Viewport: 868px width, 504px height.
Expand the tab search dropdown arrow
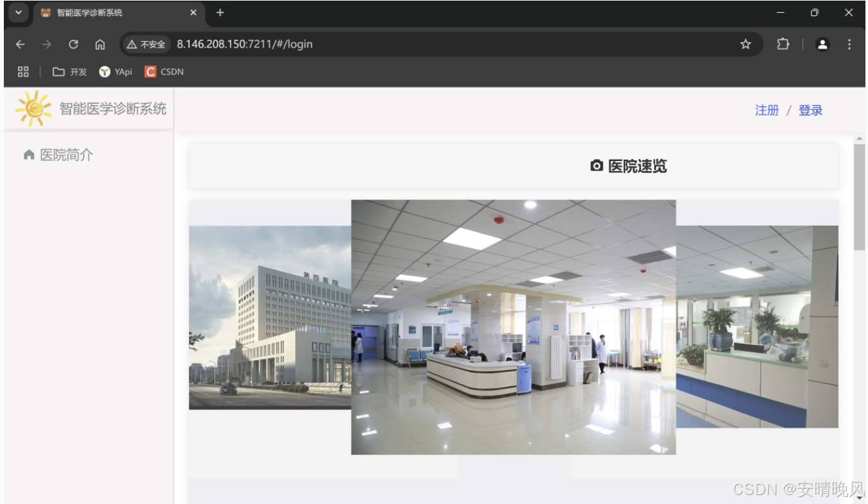[x=19, y=13]
